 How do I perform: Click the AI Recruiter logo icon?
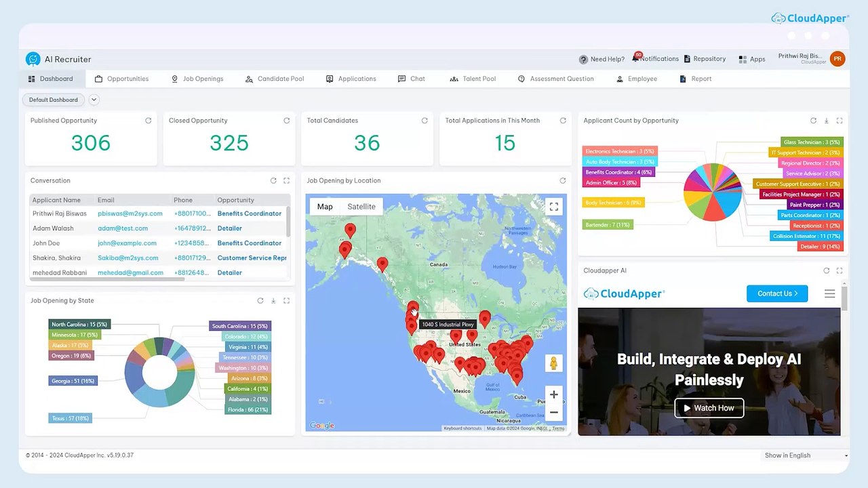click(x=33, y=59)
